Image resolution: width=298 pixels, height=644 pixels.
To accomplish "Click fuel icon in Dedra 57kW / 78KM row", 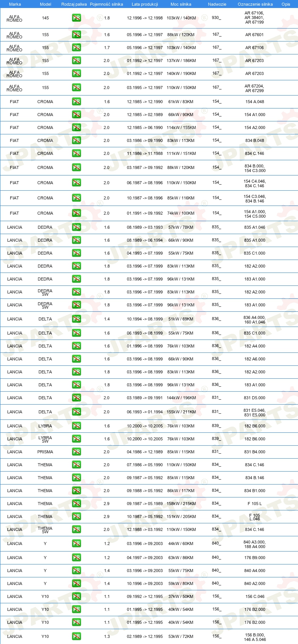I will pyautogui.click(x=77, y=227).
